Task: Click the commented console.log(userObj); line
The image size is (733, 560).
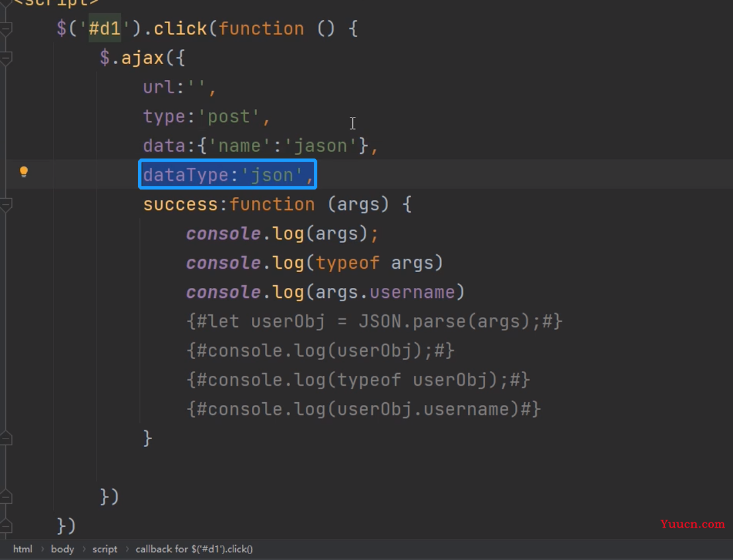Action: tap(320, 351)
